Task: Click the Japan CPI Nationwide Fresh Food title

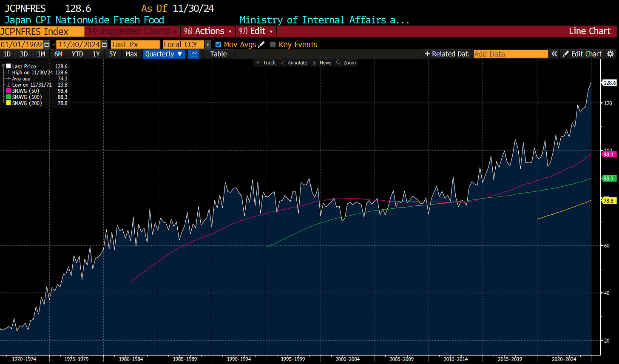Action: 84,20
